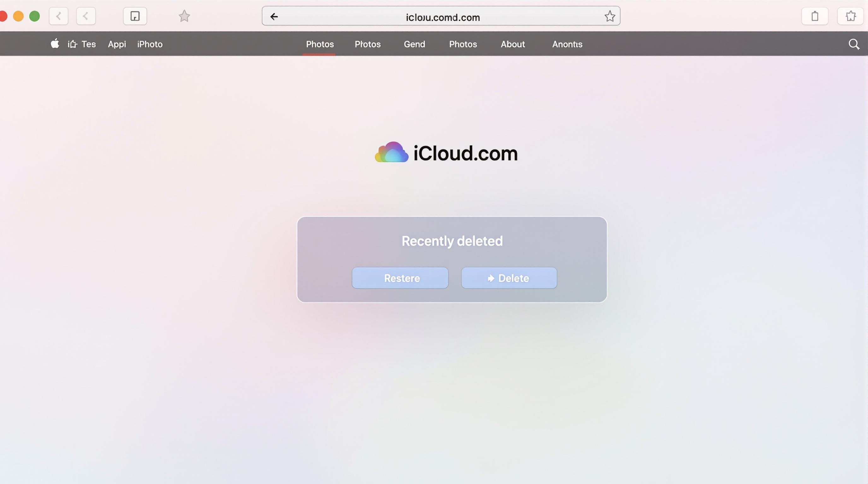Open the iPhoto navigation item
Image resolution: width=868 pixels, height=484 pixels.
[150, 44]
